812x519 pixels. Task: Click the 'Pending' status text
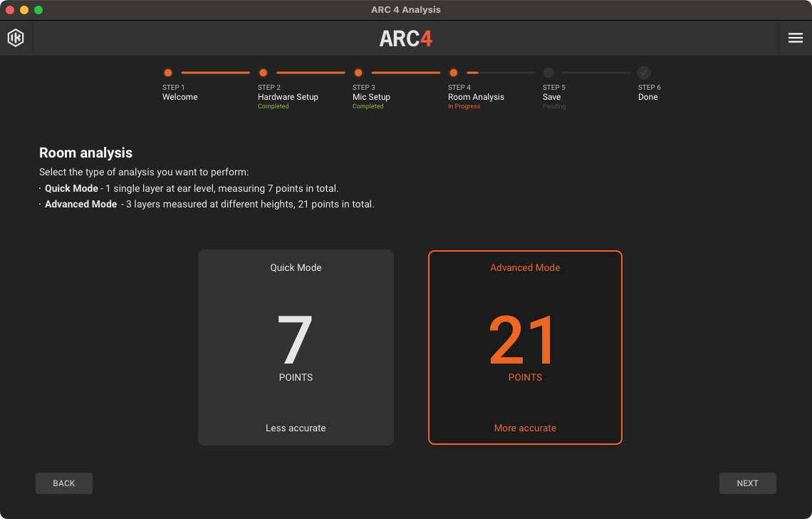coord(554,106)
